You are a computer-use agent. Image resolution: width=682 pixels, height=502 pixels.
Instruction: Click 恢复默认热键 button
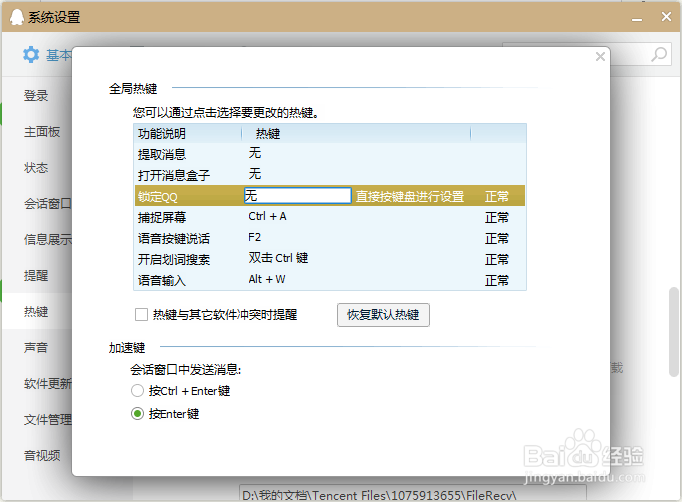pos(383,315)
